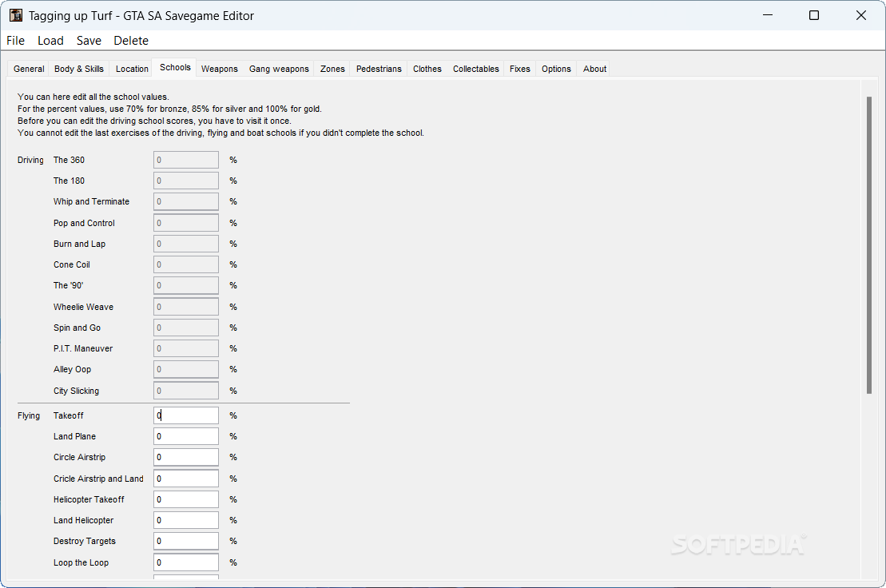
Task: Switch to the Fixes tab
Action: point(520,69)
